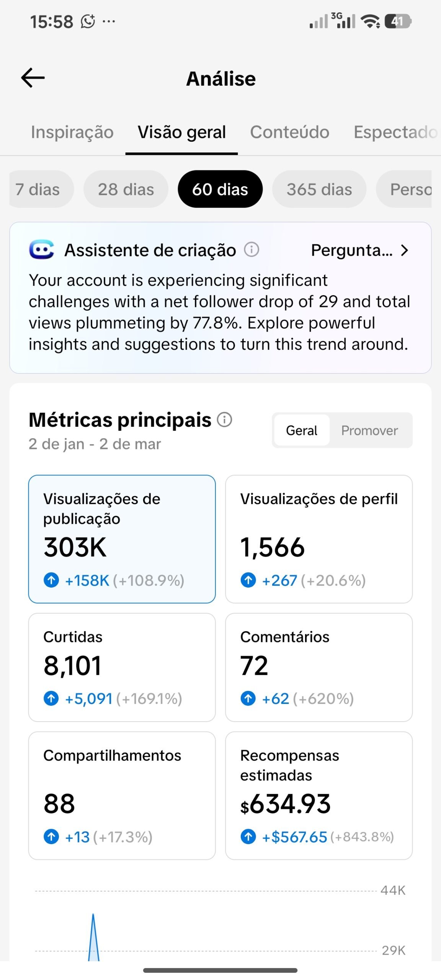Switch to the Inspiração tab

(72, 132)
